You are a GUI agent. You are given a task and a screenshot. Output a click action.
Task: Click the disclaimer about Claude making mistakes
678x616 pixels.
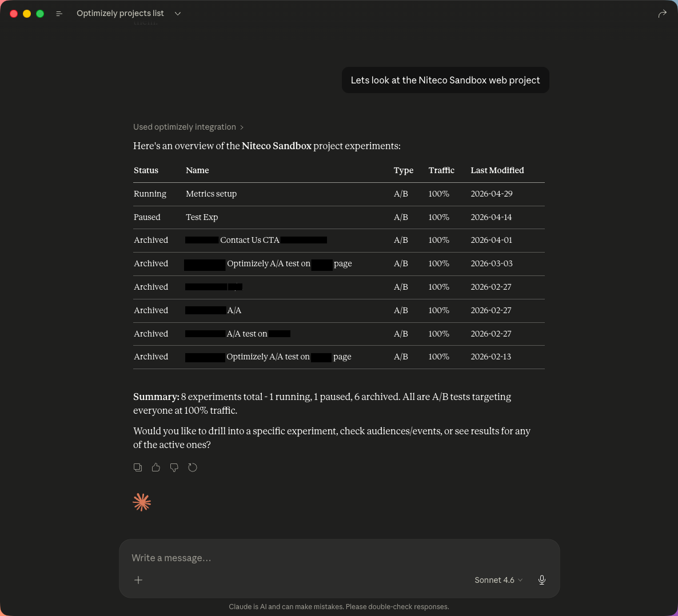[x=339, y=606]
